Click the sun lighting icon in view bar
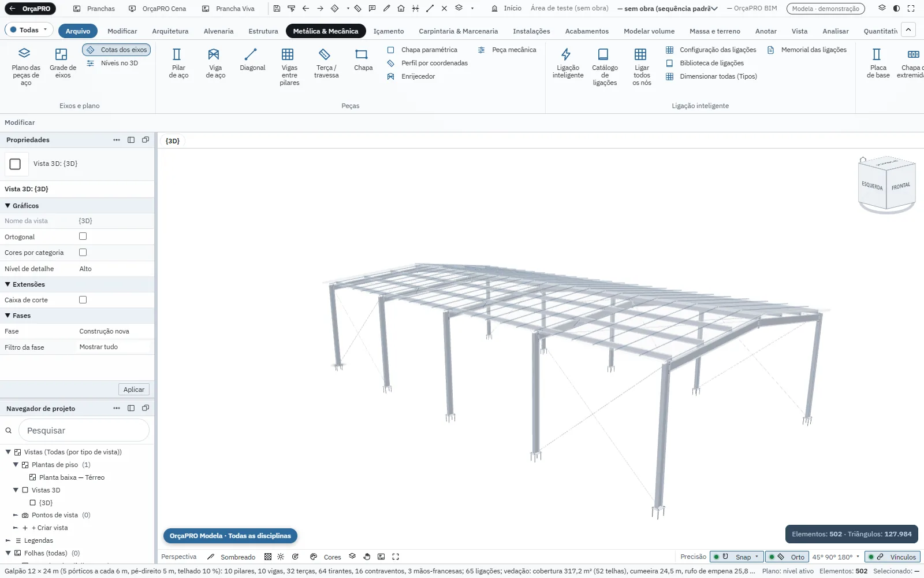 tap(281, 557)
